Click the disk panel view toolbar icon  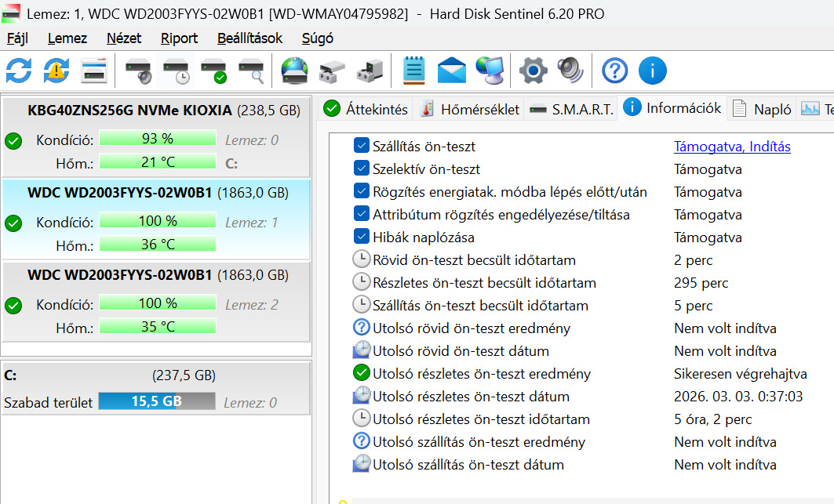pyautogui.click(x=94, y=71)
